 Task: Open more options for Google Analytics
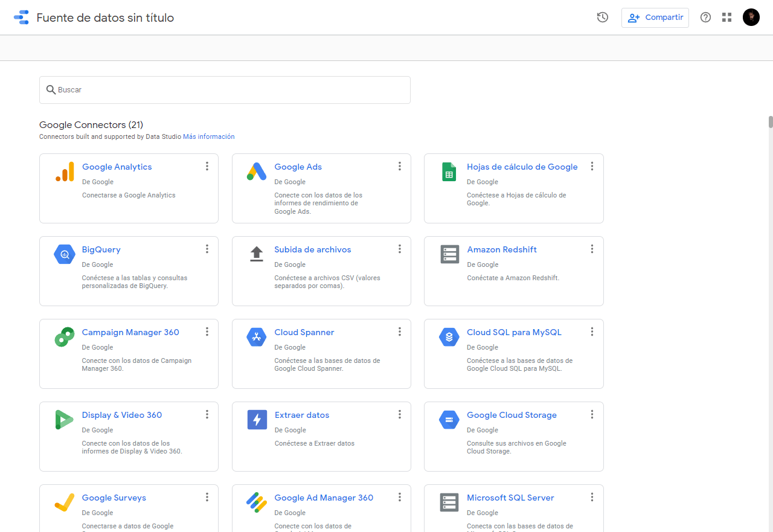(207, 166)
